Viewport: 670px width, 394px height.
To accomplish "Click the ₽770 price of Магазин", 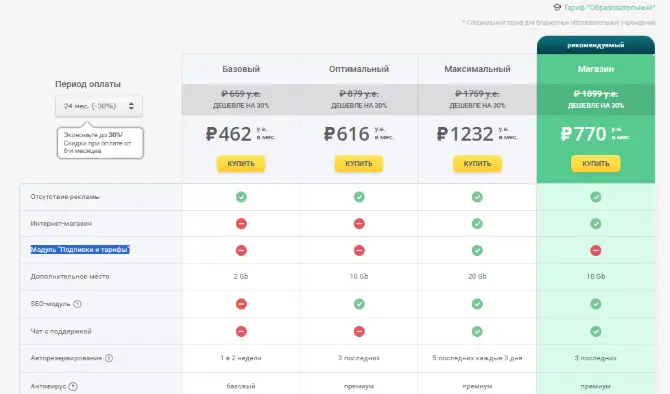I will [x=583, y=134].
